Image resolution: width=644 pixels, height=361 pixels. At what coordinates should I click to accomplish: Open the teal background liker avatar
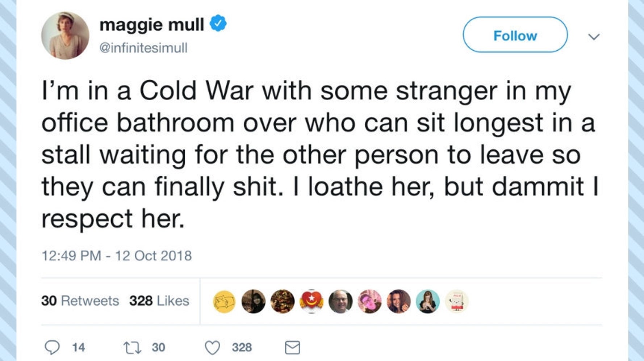coord(427,301)
